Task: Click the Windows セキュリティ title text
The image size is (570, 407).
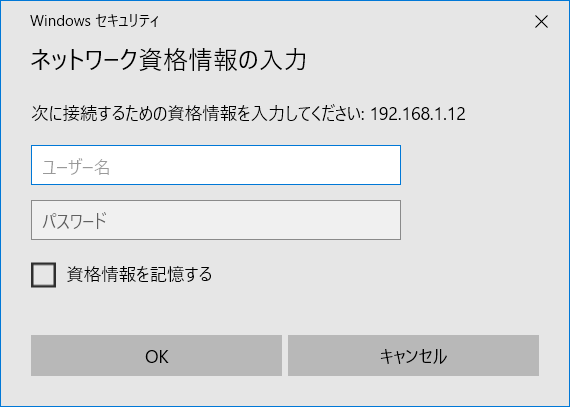Action: 95,21
